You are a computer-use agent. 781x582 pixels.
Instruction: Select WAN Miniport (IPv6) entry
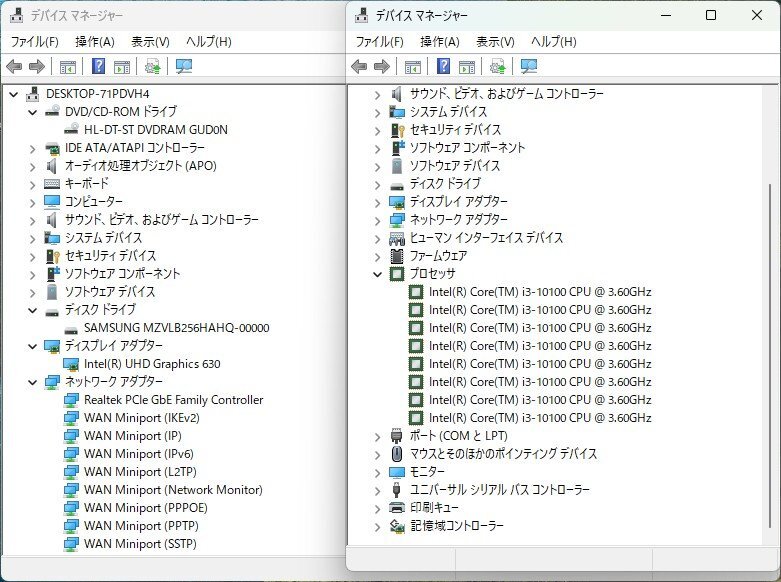[138, 453]
